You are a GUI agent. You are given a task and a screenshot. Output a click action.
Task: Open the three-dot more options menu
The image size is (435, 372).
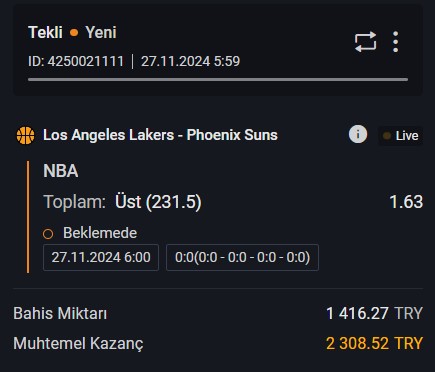pyautogui.click(x=395, y=42)
